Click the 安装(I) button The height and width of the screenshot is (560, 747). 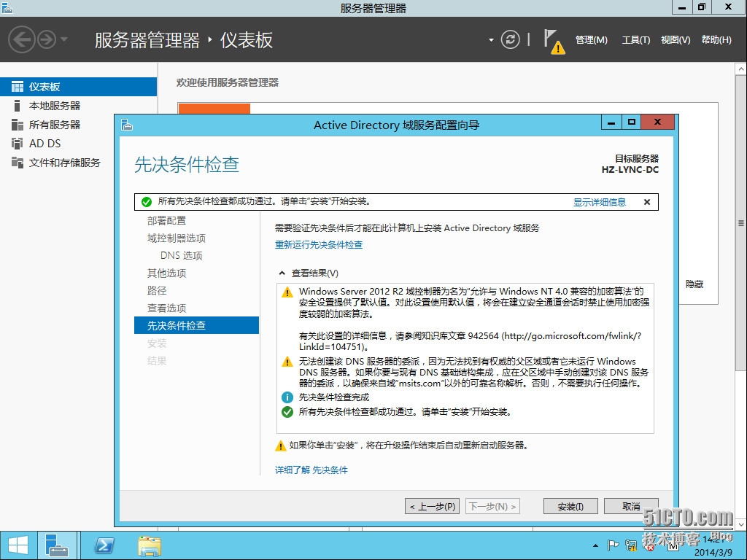point(570,506)
